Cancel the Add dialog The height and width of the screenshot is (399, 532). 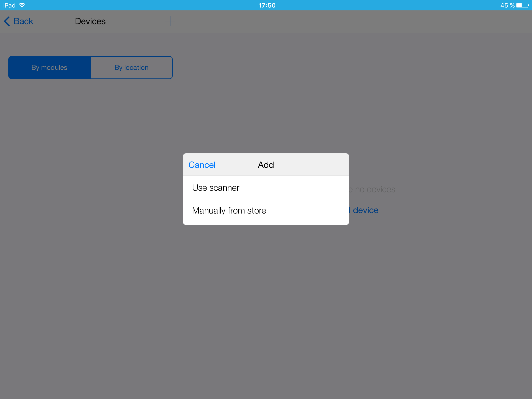[x=202, y=165]
